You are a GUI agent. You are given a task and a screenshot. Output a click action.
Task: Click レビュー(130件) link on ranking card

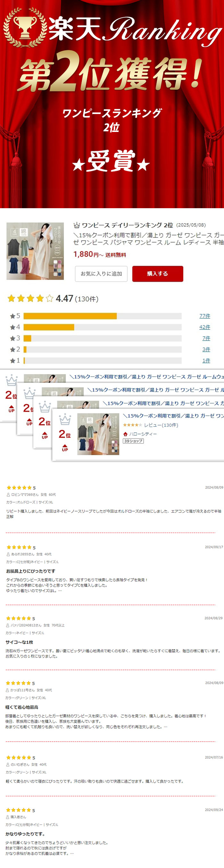pos(161,425)
